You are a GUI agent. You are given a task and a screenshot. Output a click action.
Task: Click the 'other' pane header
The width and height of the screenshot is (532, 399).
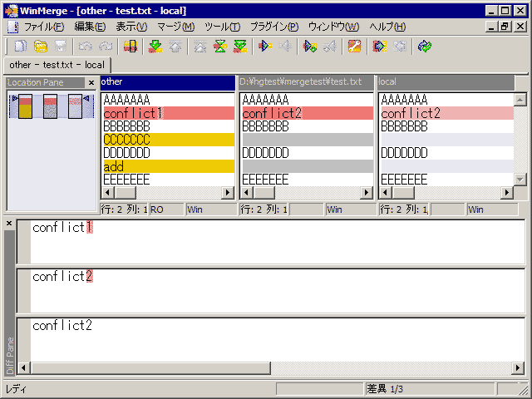[x=168, y=82]
